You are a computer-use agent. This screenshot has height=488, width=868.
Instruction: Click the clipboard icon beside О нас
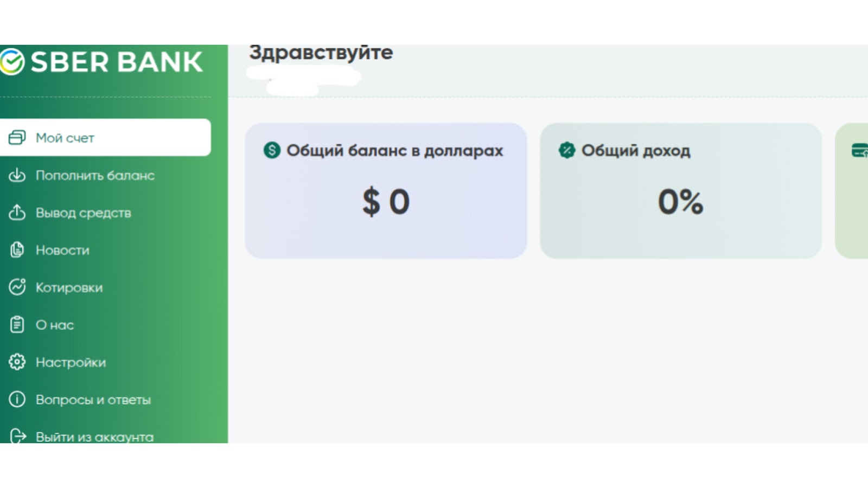pyautogui.click(x=17, y=324)
